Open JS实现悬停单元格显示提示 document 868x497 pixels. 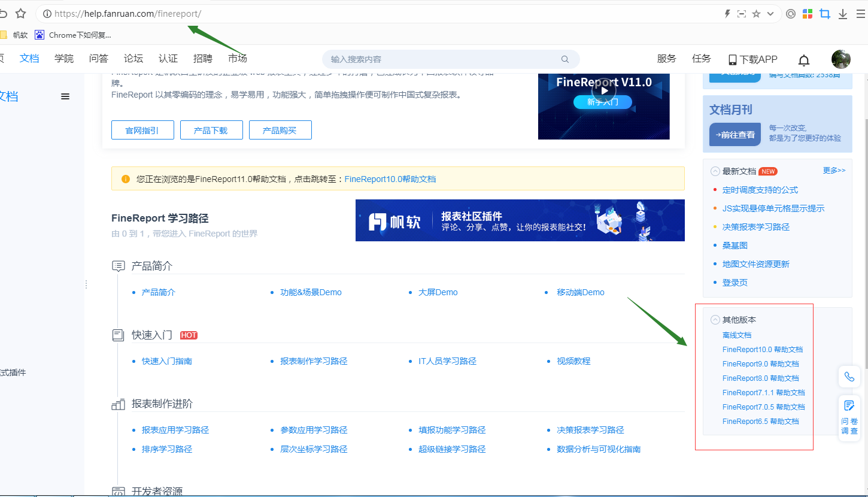[x=773, y=208]
